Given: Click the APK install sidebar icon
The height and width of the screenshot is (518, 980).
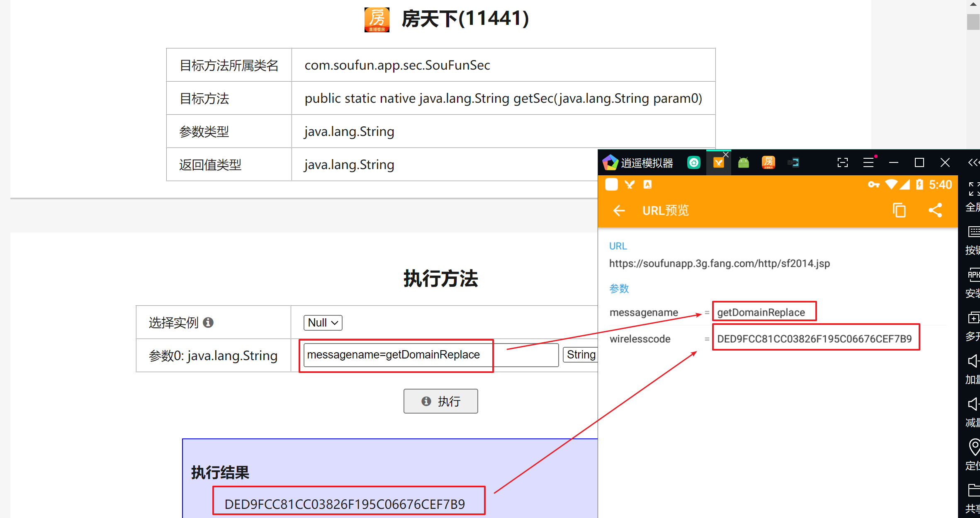Looking at the screenshot, I should click(973, 275).
